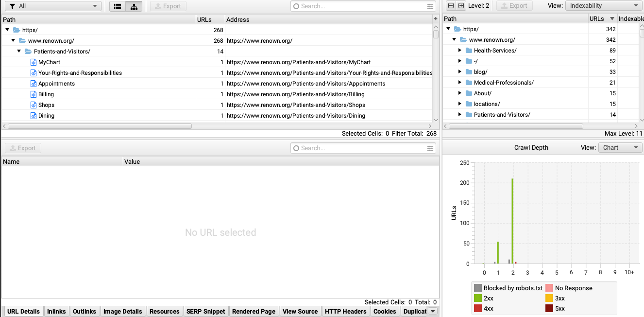Image resolution: width=644 pixels, height=317 pixels.
Task: Switch to the Inlinks tab
Action: (56, 312)
